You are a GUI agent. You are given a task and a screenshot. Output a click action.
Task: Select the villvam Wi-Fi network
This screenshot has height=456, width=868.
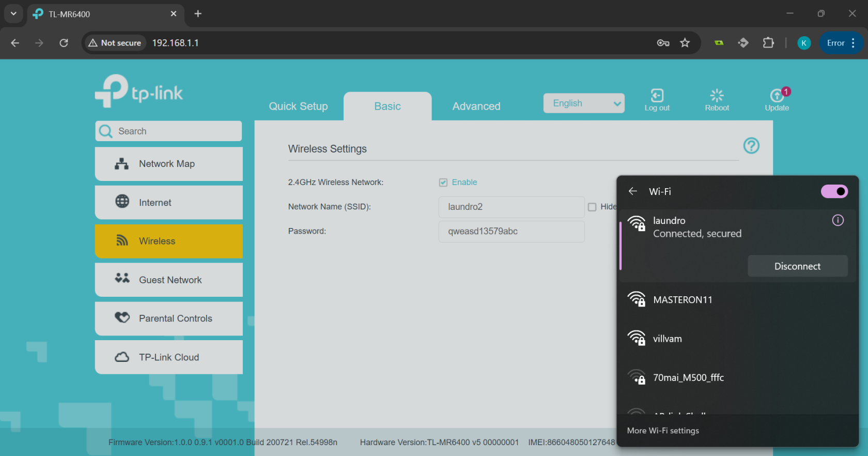point(738,339)
